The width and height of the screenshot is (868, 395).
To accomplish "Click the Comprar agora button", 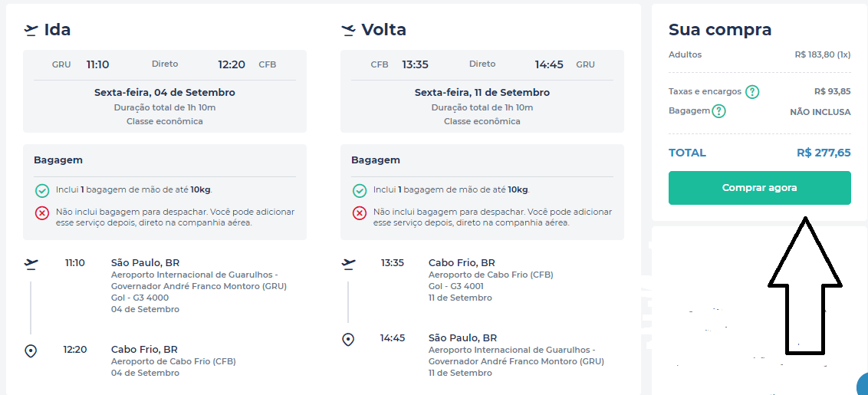I will pos(759,188).
